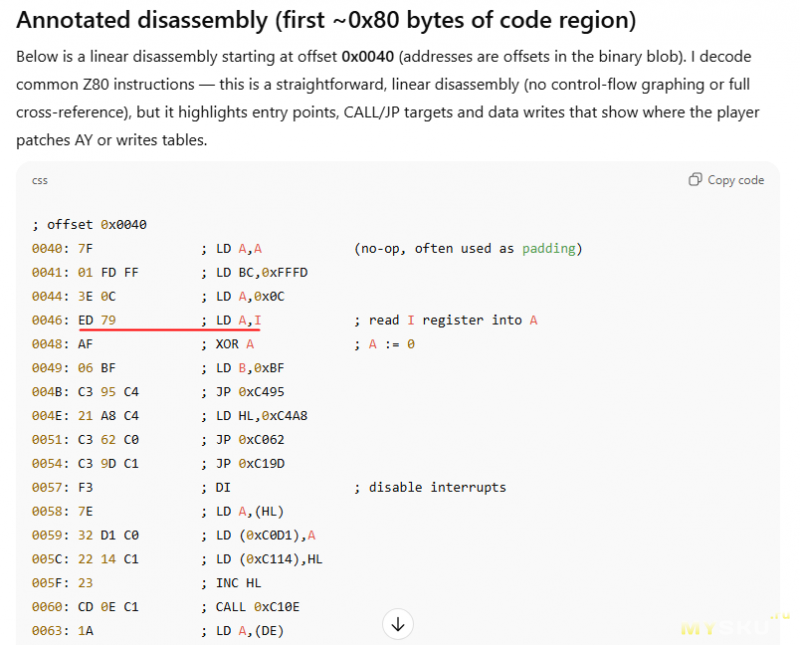800x645 pixels.
Task: Click the "Copy code" text label
Action: (x=735, y=180)
